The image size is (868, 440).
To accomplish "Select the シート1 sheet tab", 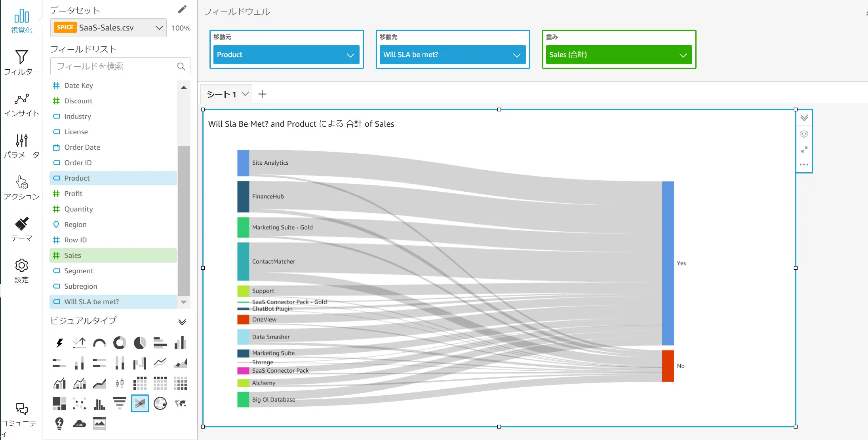I will [221, 94].
